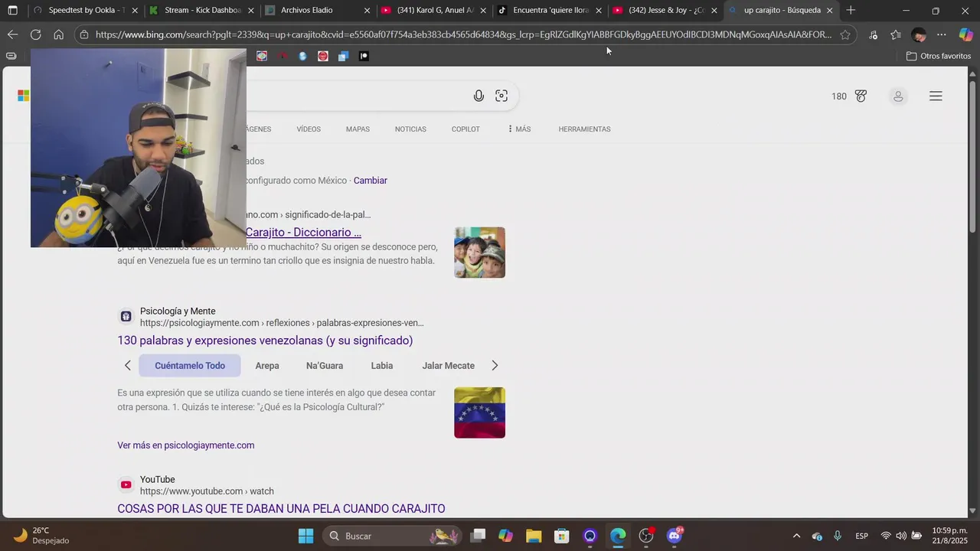980x551 pixels.
Task: Open Otros favoritos folder
Action: [x=938, y=56]
